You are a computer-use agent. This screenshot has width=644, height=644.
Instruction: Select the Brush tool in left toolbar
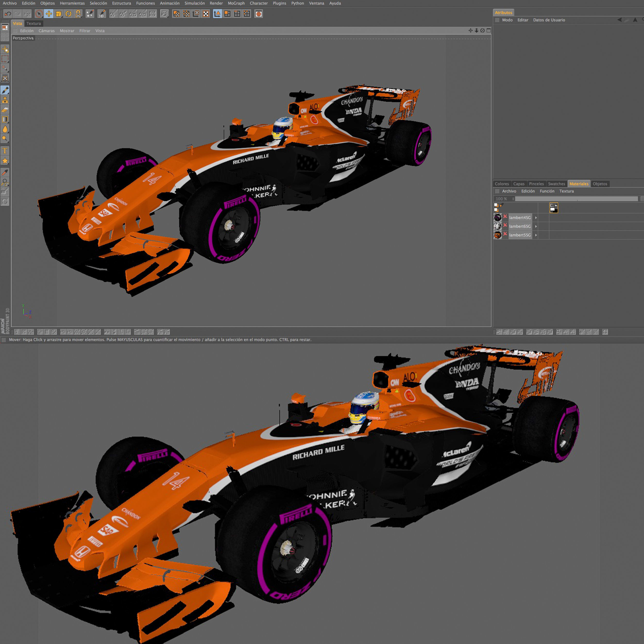click(5, 90)
